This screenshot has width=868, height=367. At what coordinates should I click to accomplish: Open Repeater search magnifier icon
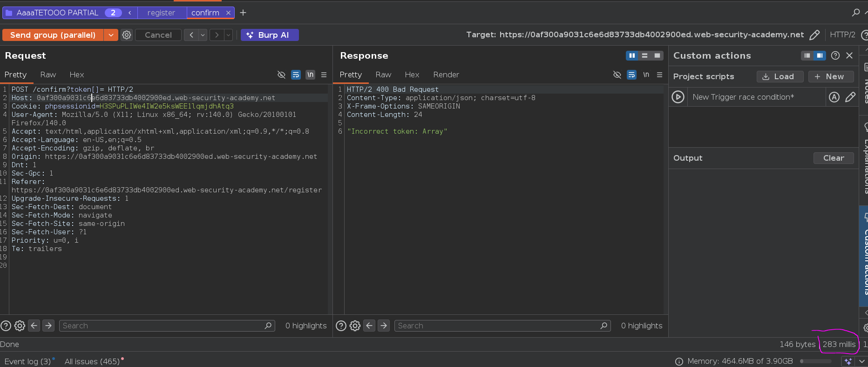pyautogui.click(x=855, y=13)
